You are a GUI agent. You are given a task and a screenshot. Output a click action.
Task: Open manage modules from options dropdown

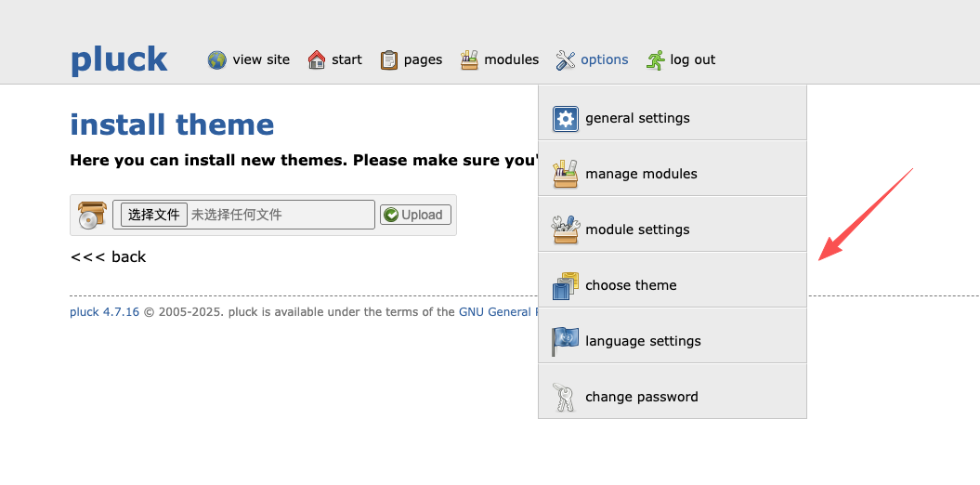tap(641, 175)
